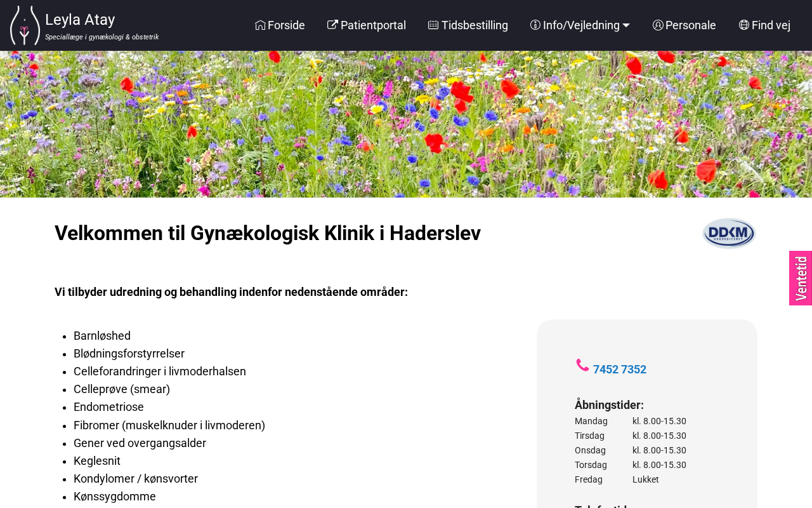Click the house icon beside Forside
This screenshot has height=508, width=812.
(x=260, y=25)
